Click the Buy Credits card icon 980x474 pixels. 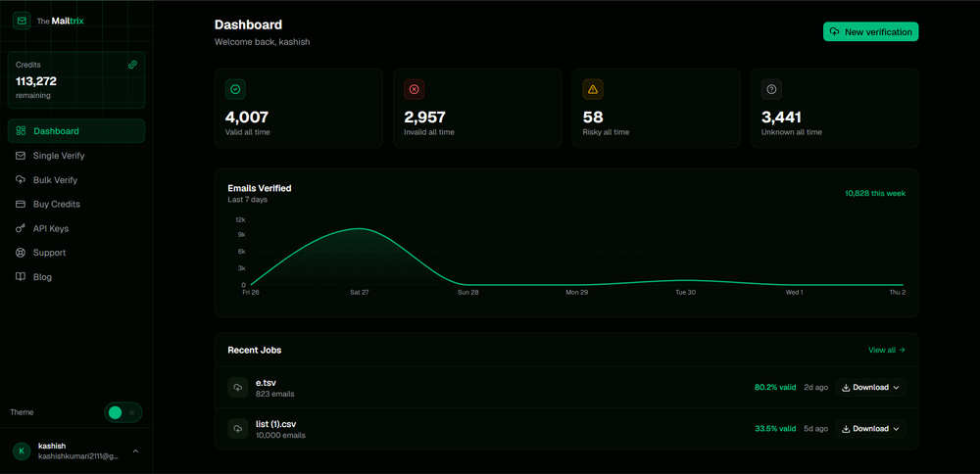[x=21, y=205]
